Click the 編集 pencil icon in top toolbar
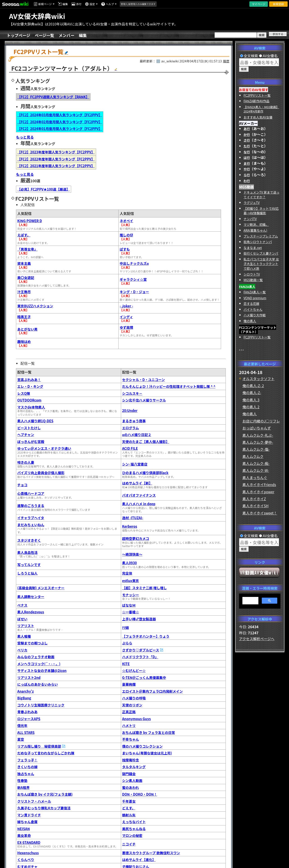Screen dimensions: 289x868 click(60, 4)
